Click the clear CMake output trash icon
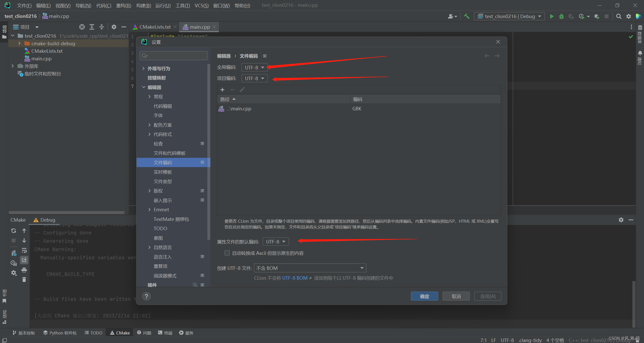This screenshot has height=343, width=644. [x=24, y=280]
